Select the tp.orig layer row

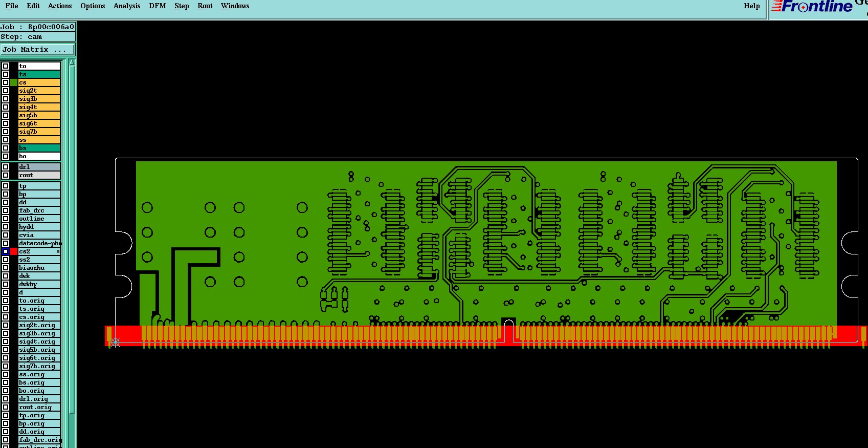coord(39,415)
